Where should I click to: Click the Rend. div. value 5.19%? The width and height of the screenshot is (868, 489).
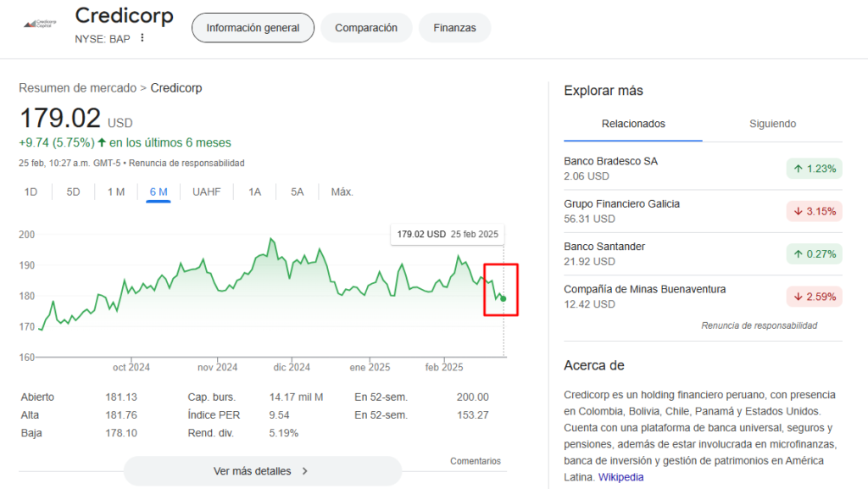(283, 433)
